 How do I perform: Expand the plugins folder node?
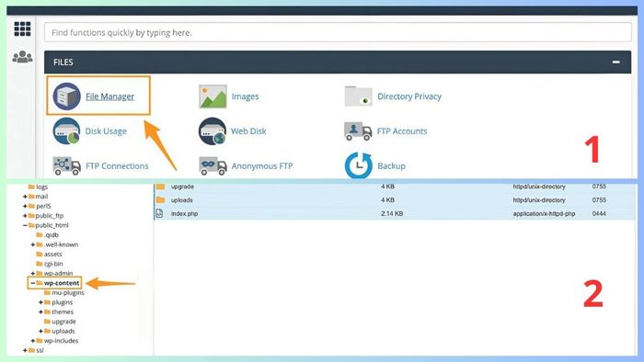[x=40, y=302]
